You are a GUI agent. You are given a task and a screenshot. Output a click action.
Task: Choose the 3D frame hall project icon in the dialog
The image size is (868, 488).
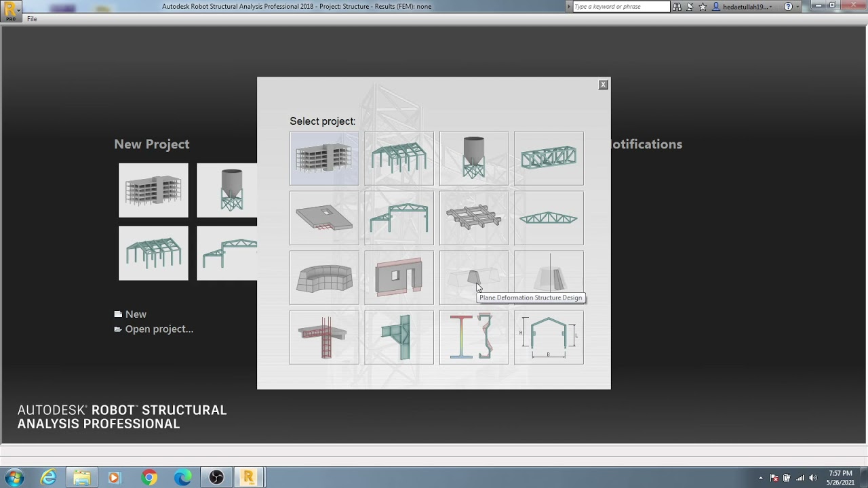(399, 158)
